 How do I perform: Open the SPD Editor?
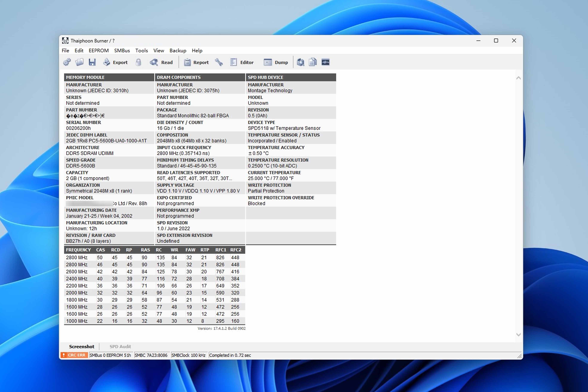[242, 62]
